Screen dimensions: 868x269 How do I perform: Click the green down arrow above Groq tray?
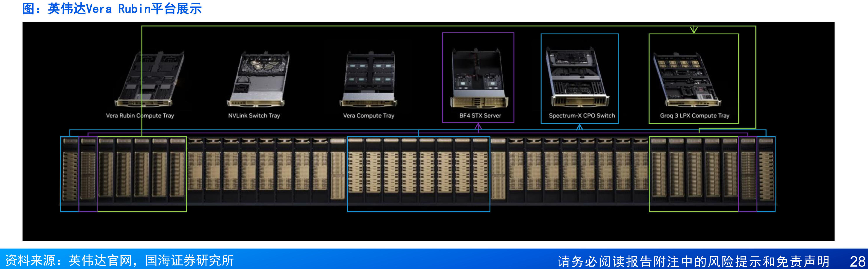pyautogui.click(x=694, y=30)
